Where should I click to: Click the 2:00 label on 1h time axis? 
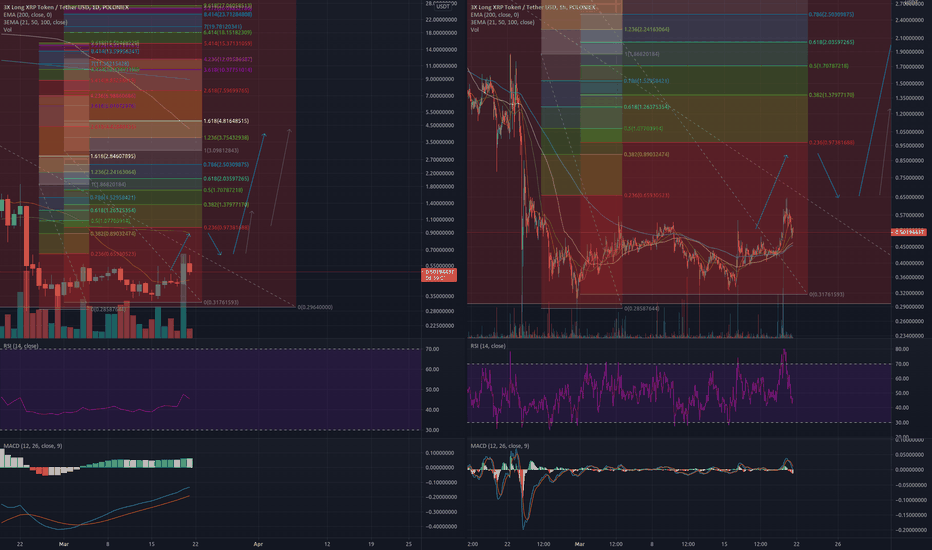point(473,544)
